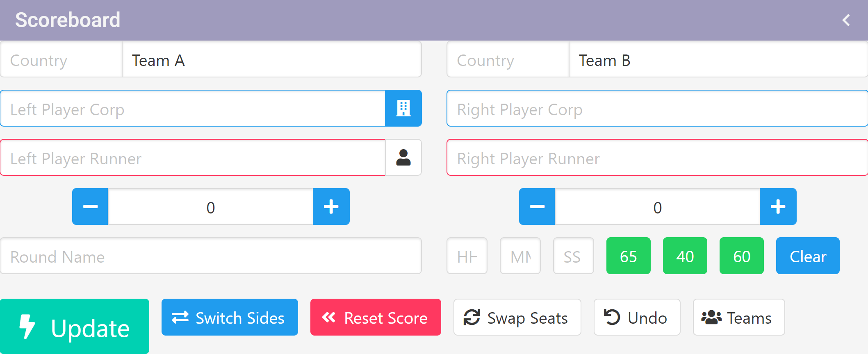Open the Teams button

point(738,318)
